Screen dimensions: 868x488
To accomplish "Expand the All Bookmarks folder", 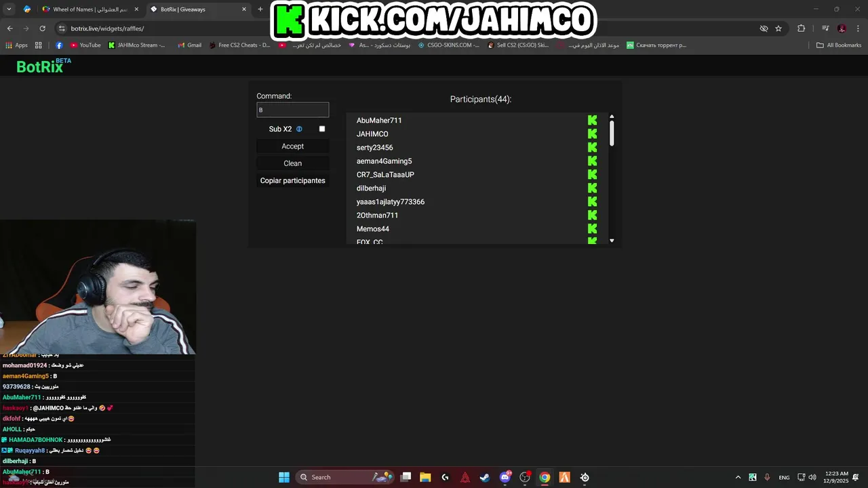I will click(839, 45).
